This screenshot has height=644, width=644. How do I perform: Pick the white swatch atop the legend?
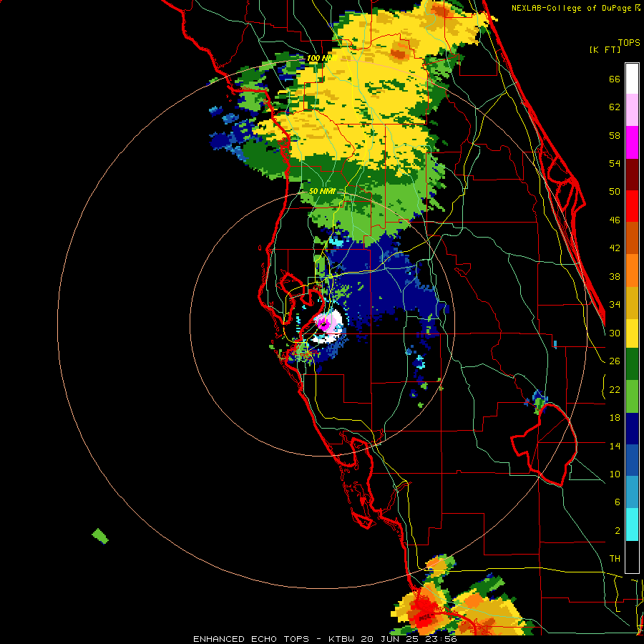pyautogui.click(x=632, y=79)
